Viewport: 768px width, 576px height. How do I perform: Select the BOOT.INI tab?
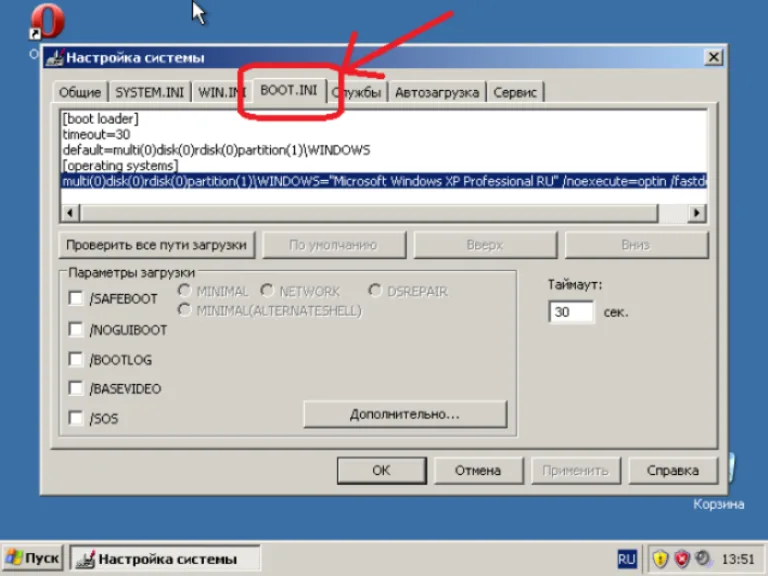[288, 91]
